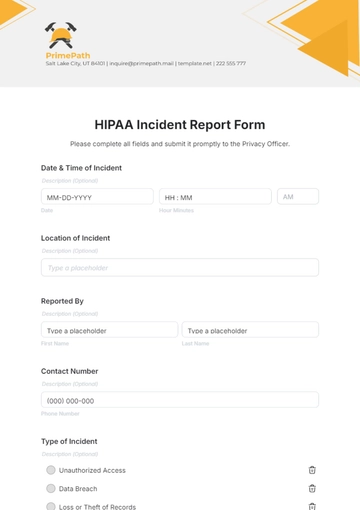
Task: Delete the Unauthorized Access option with trash icon
Action: click(x=312, y=470)
